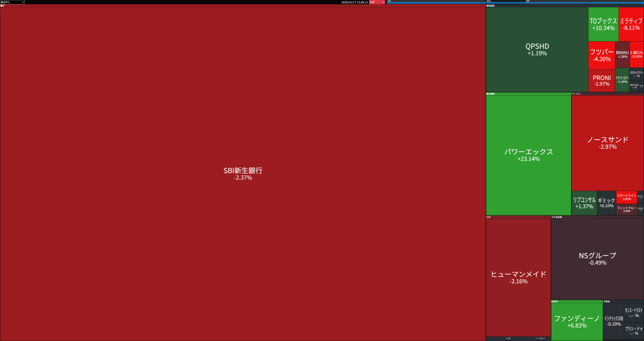Click the センス・トラスト tile

point(634,313)
